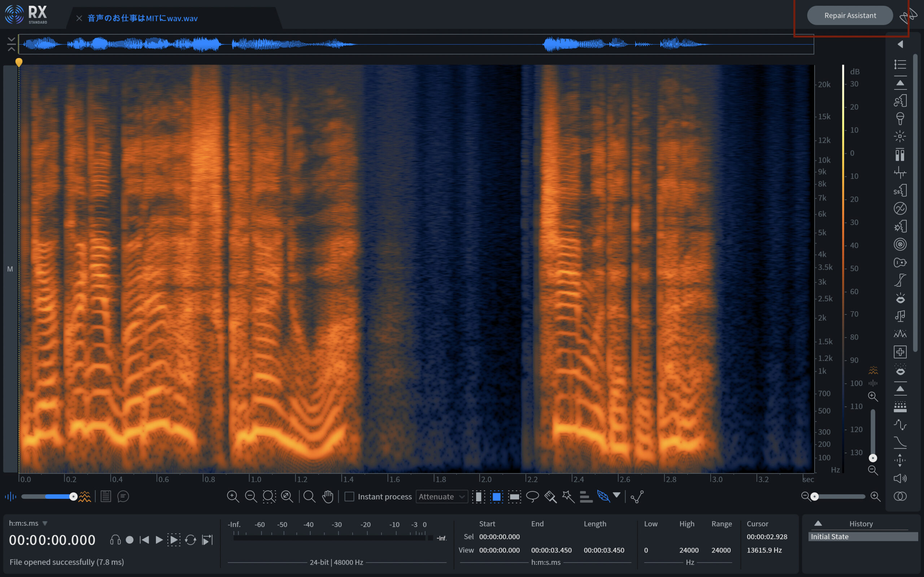Select the time-frequency selection tool

click(496, 497)
